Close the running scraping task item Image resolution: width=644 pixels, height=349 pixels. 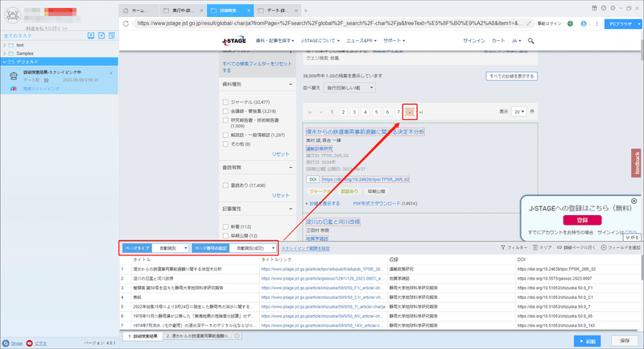click(x=111, y=73)
